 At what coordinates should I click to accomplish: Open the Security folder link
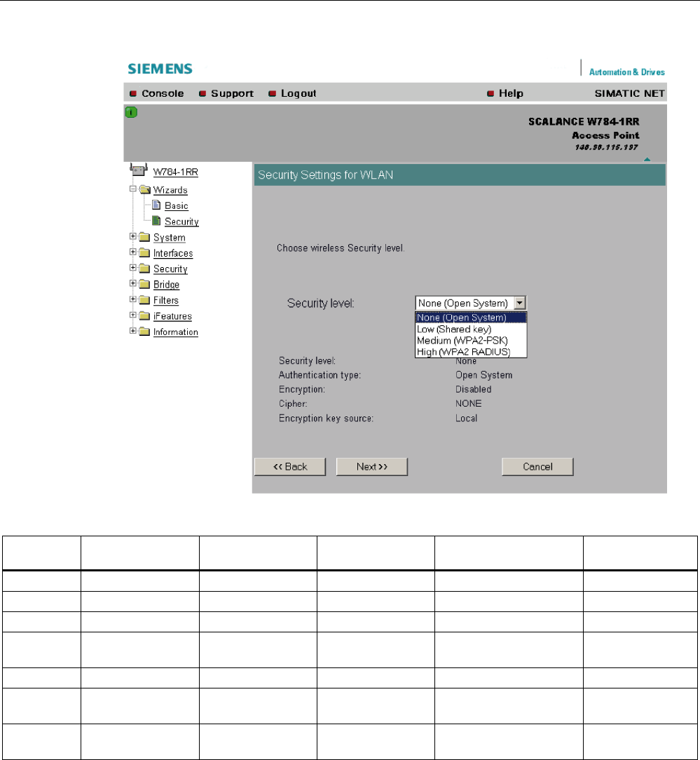[x=170, y=269]
